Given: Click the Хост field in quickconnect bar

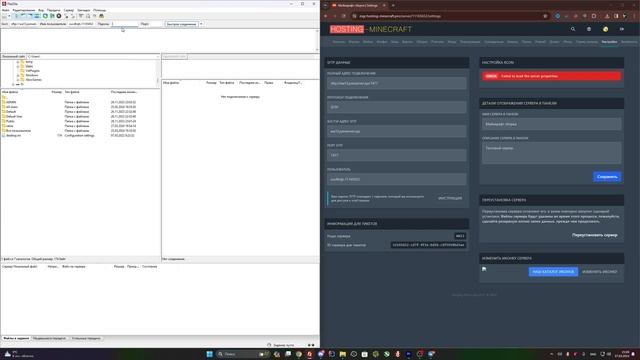Looking at the screenshot, I should click(x=24, y=24).
